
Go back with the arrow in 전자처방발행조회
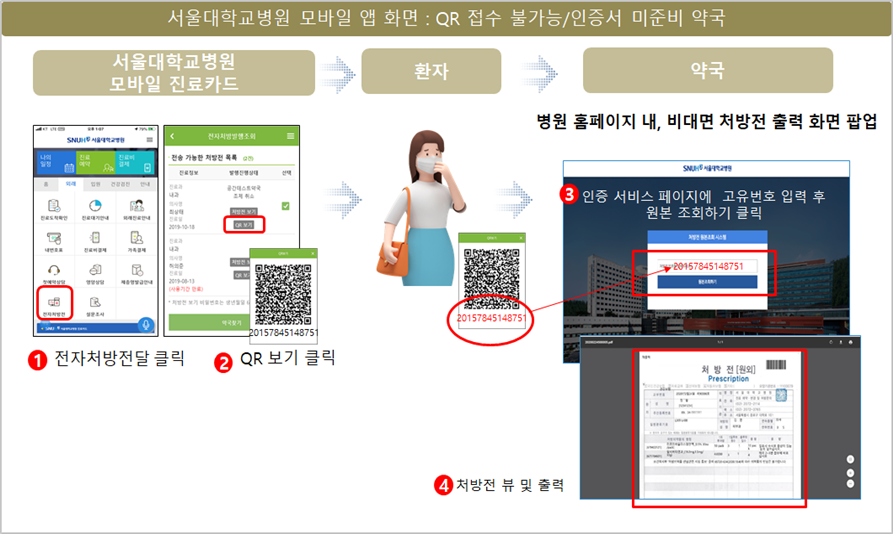click(173, 136)
